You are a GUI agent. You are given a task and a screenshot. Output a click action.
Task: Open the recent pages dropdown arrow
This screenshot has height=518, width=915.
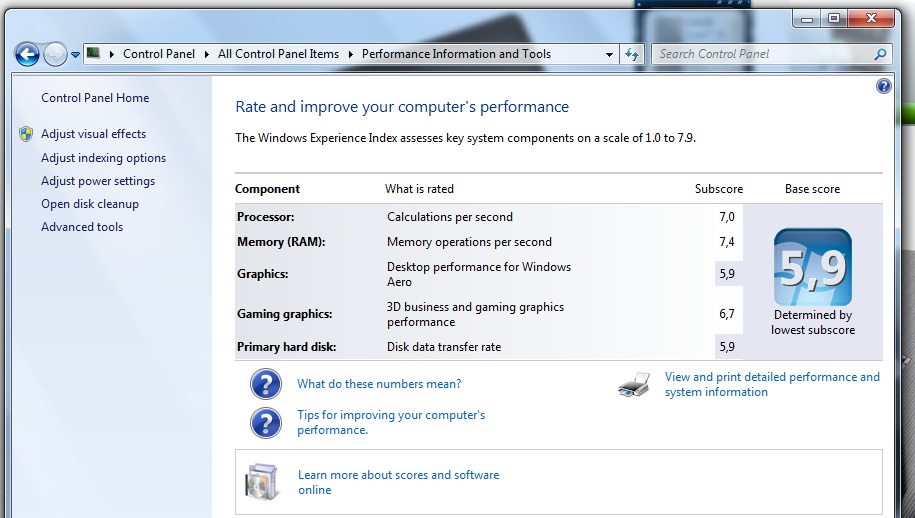point(75,55)
